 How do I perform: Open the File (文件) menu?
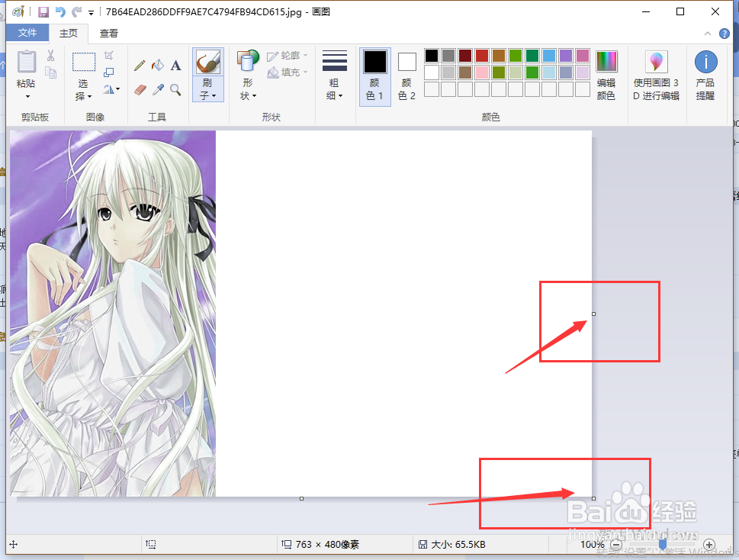coord(27,33)
